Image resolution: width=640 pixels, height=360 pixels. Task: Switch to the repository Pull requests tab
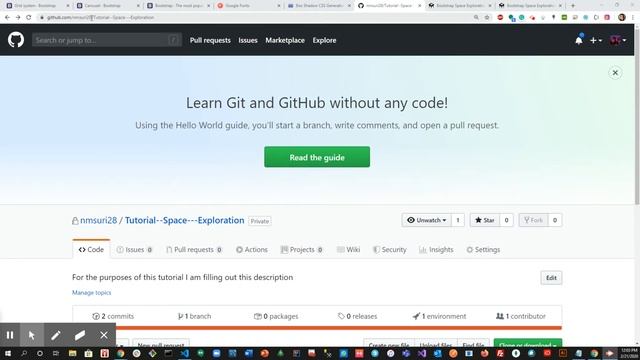(x=194, y=249)
